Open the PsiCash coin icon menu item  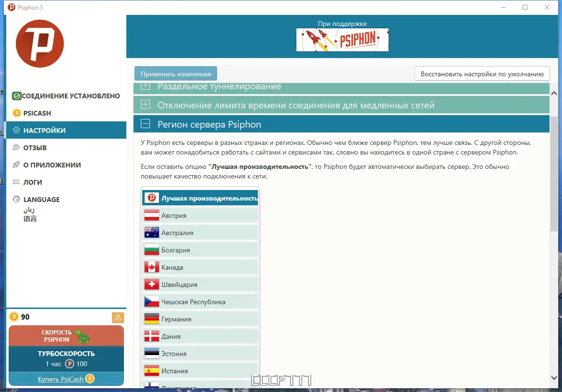click(16, 113)
